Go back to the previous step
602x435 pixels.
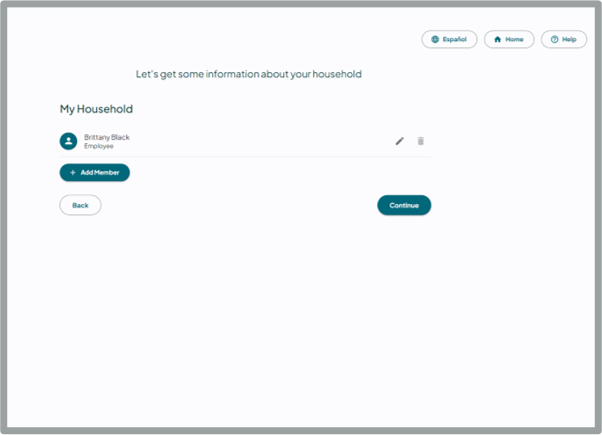[80, 205]
